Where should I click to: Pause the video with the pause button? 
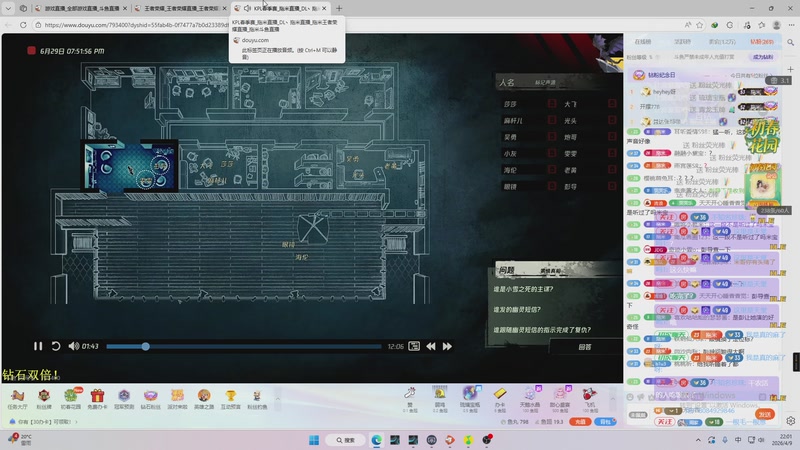coord(38,346)
